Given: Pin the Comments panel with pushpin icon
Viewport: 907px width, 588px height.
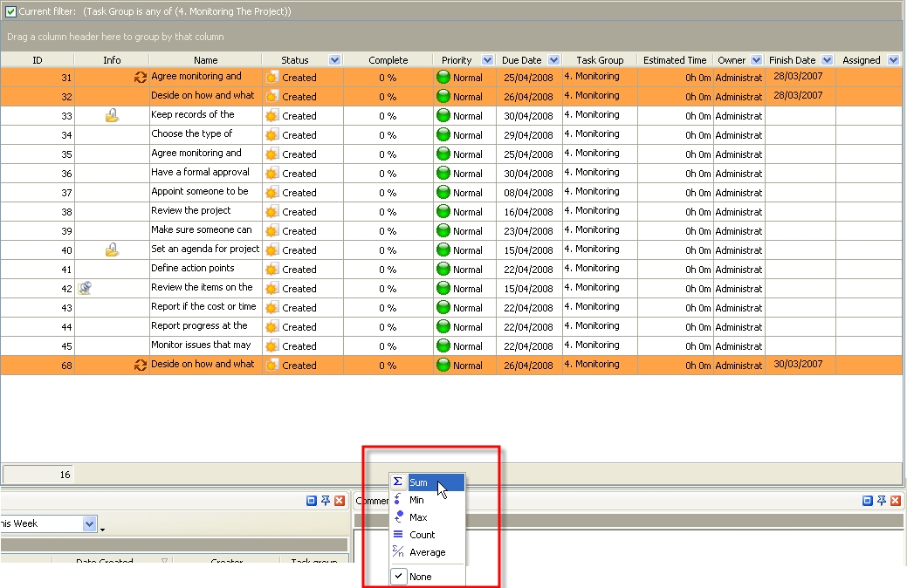Looking at the screenshot, I should click(882, 501).
